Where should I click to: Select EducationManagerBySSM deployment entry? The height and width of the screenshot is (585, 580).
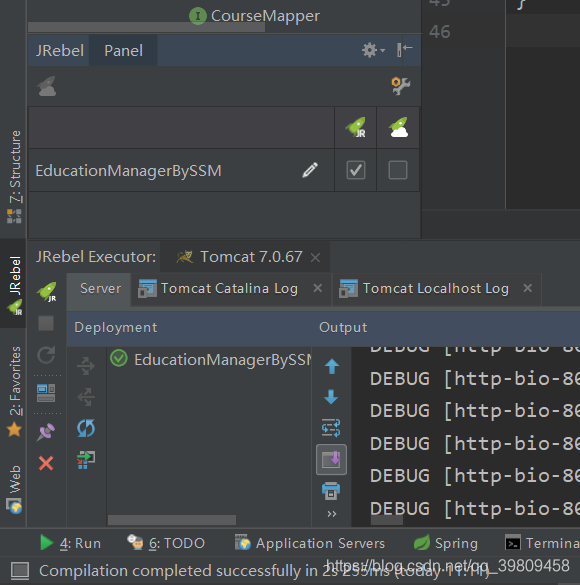[x=211, y=359]
